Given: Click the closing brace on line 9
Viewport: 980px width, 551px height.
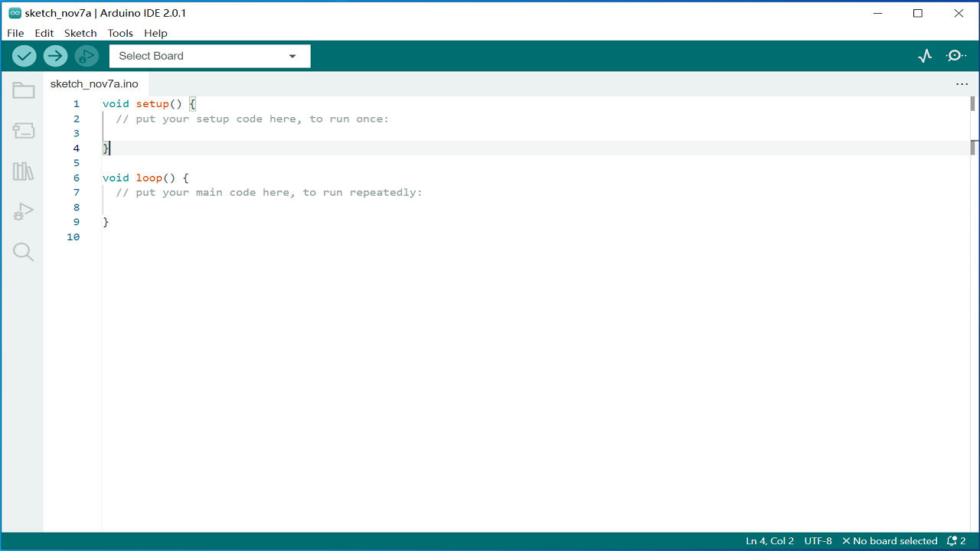Looking at the screenshot, I should 106,222.
